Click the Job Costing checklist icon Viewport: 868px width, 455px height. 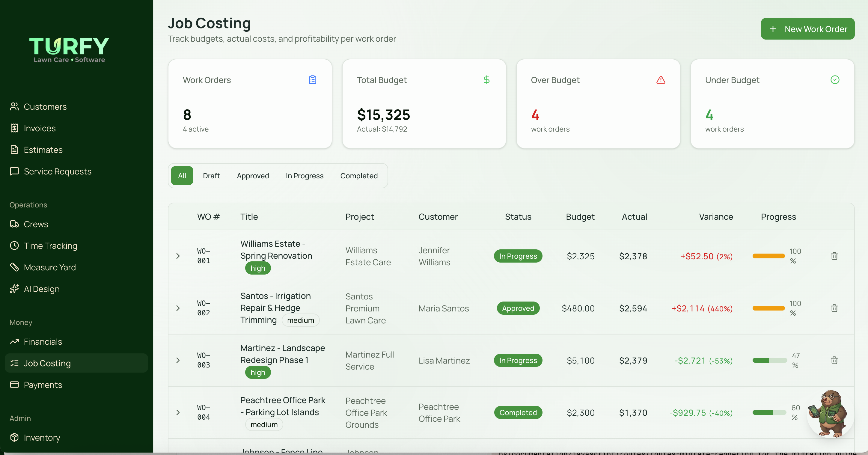click(x=14, y=363)
